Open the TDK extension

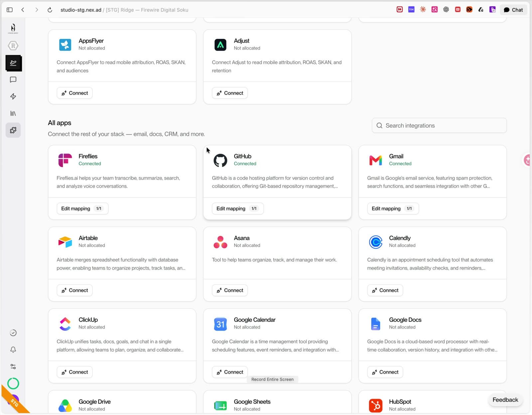click(411, 10)
